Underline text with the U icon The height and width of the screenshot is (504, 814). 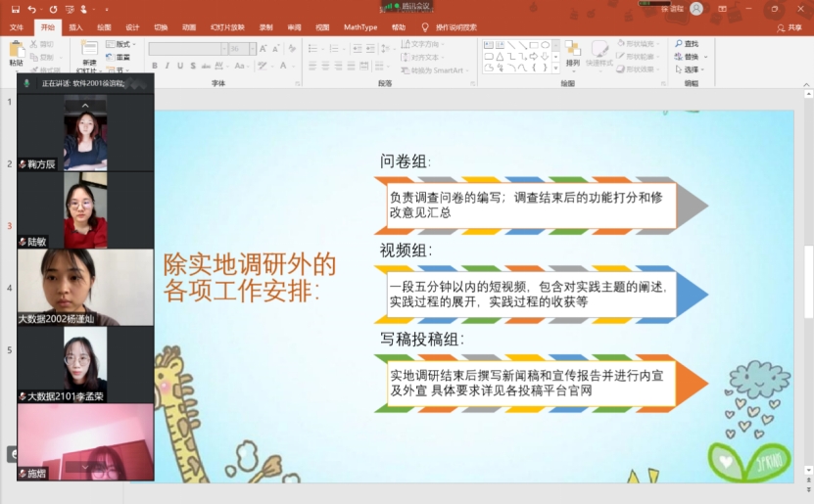[x=180, y=66]
